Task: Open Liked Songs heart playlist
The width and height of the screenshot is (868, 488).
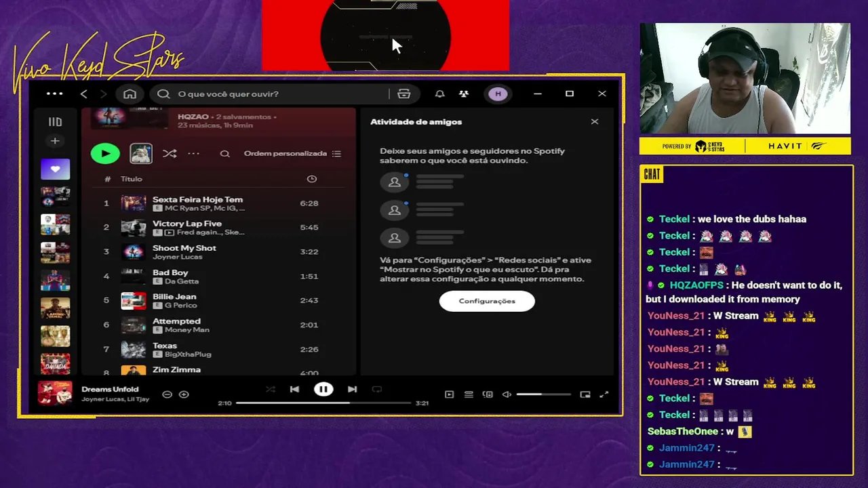Action: [x=55, y=169]
